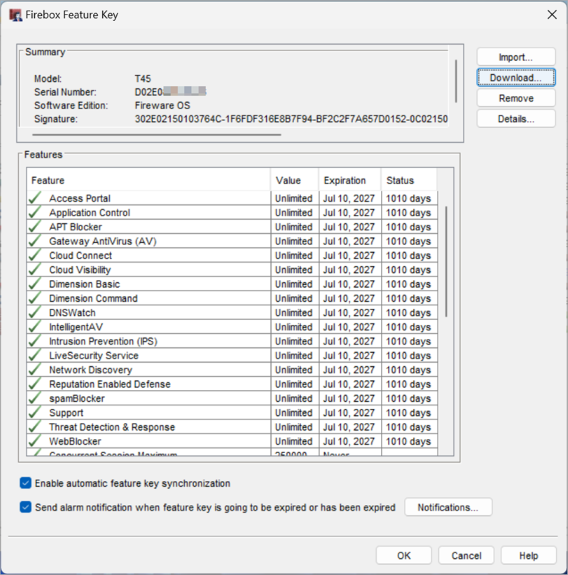The height and width of the screenshot is (575, 568).
Task: Click the checkmark next to Gateway AntiVirus
Action: (x=35, y=241)
